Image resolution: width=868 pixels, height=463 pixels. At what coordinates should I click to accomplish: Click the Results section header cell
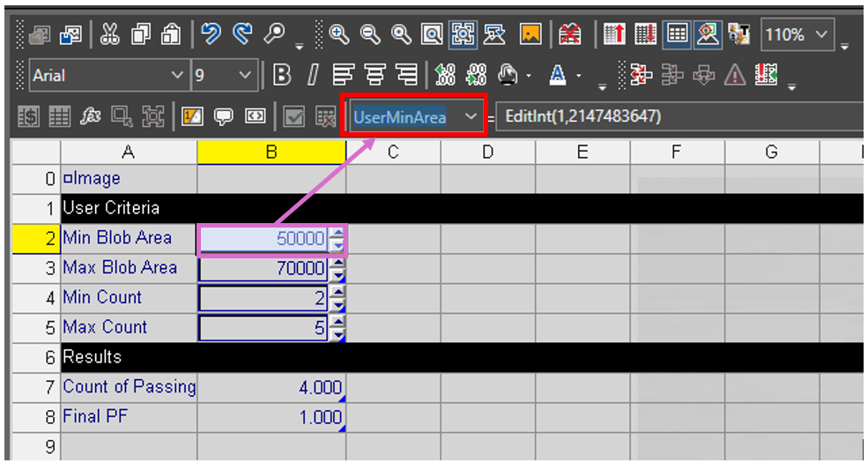(129, 358)
